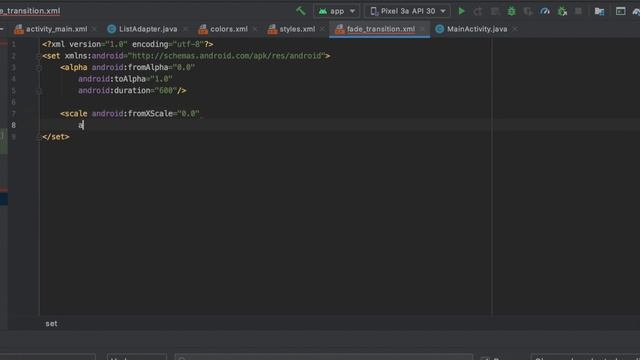The image size is (640, 360).
Task: Click android:toAlpha attribute on line 4
Action: [x=112, y=79]
